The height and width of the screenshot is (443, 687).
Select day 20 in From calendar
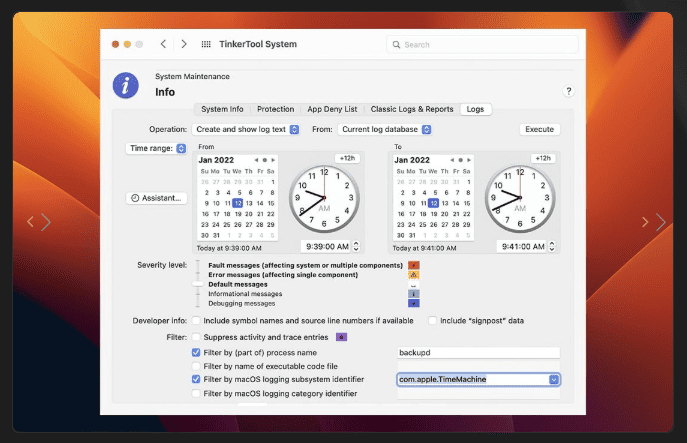click(x=249, y=214)
